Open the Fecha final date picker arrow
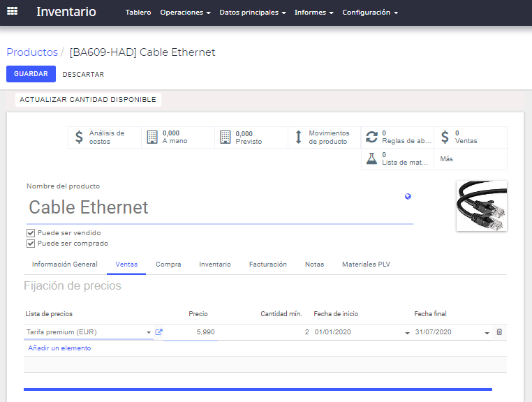Viewport: 532px width, 402px height. coord(487,333)
